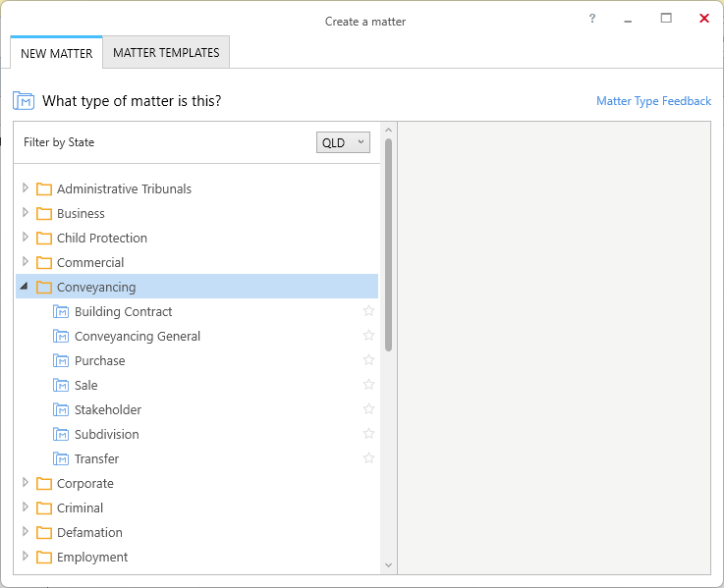Switch to the Matter Templates tab
This screenshot has width=724, height=588.
pos(166,53)
